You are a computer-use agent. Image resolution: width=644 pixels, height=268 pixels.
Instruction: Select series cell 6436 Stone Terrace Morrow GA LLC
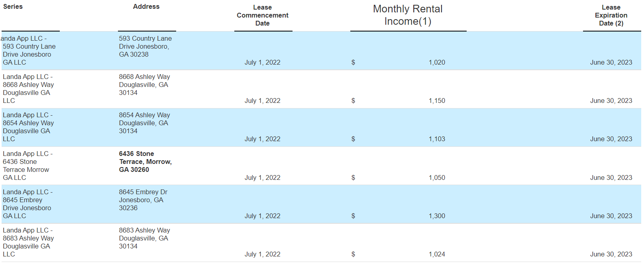pyautogui.click(x=28, y=166)
